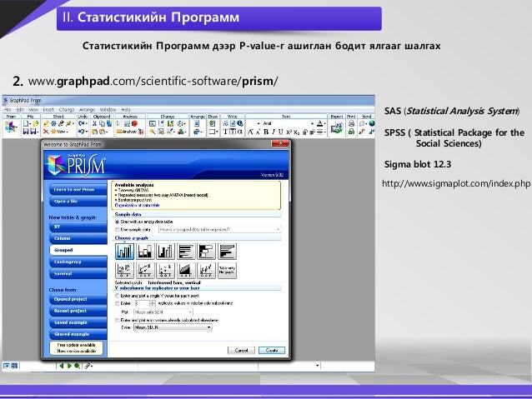
Task: Select the stacked vertical bars graph icon
Action: pyautogui.click(x=145, y=252)
